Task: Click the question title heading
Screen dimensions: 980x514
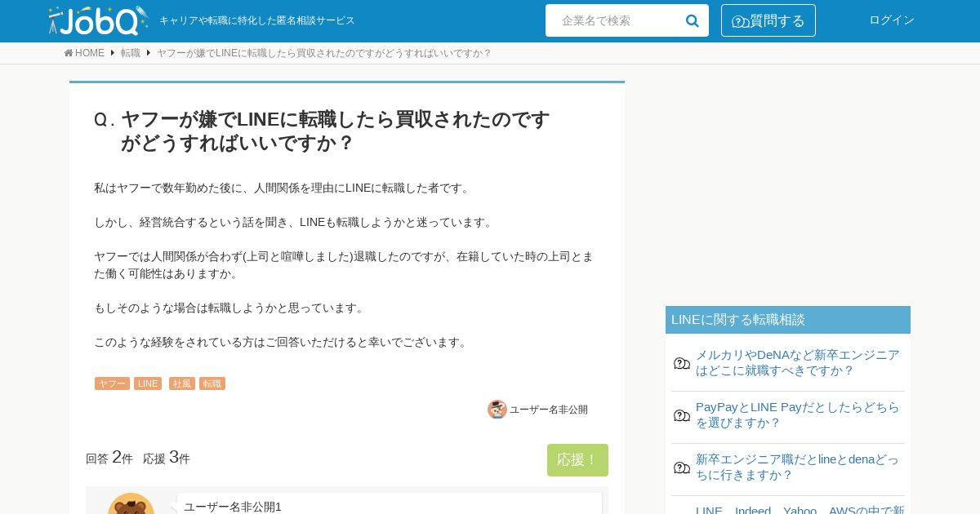Action: [x=335, y=131]
